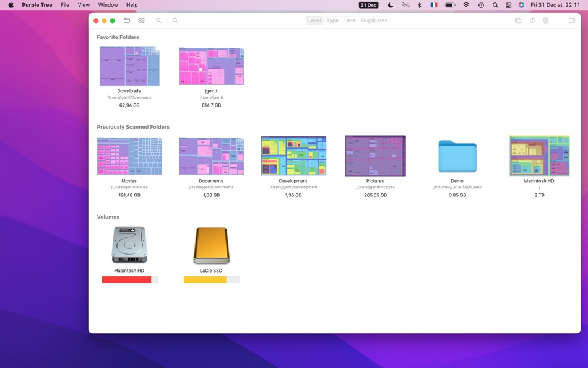Click the muted sound menu bar icon
Screen dimensions: 588x368
[405, 5]
